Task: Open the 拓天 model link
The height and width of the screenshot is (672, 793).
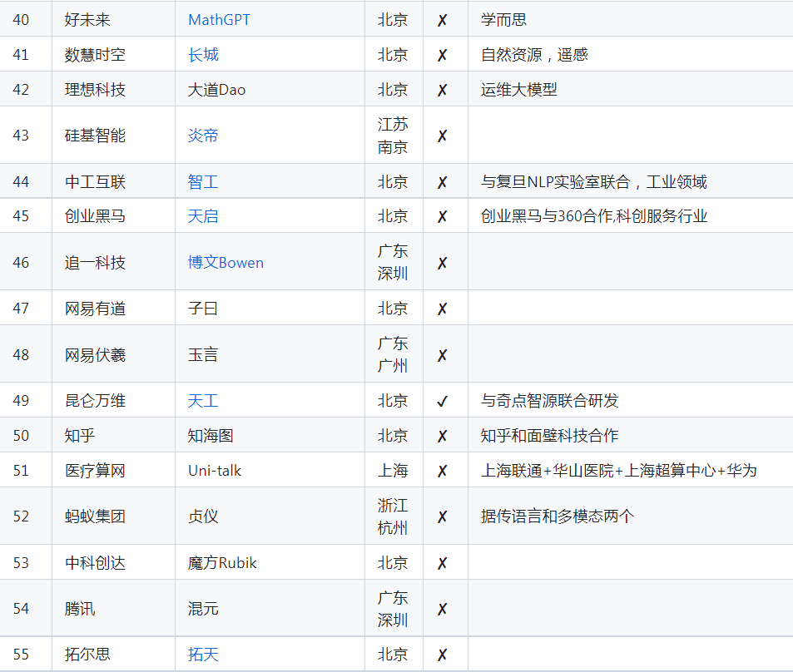Action: point(203,655)
